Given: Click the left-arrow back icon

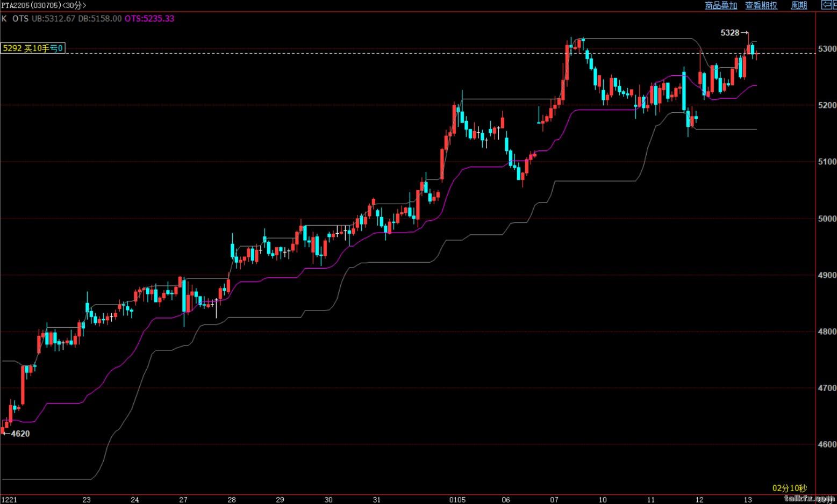Looking at the screenshot, I should tap(826, 5).
